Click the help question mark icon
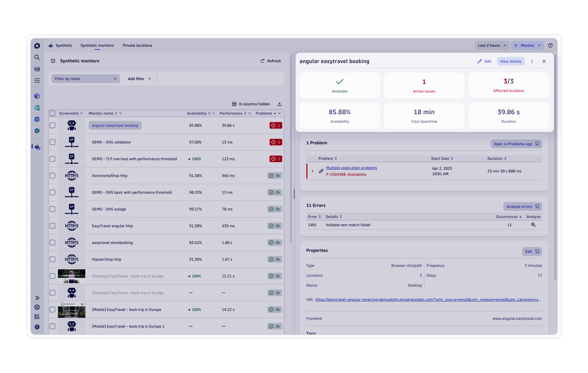This screenshot has height=373, width=588. [550, 45]
